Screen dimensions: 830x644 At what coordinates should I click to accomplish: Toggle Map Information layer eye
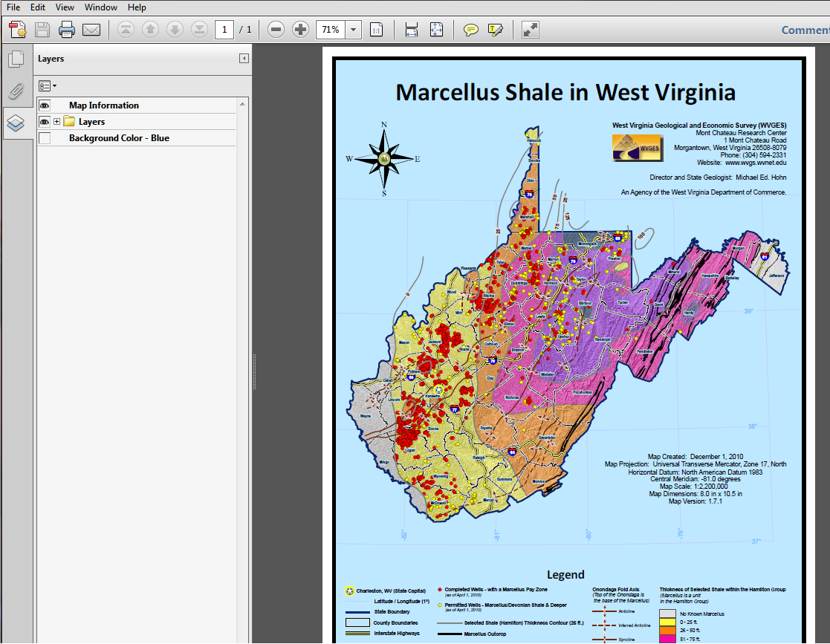pos(45,105)
